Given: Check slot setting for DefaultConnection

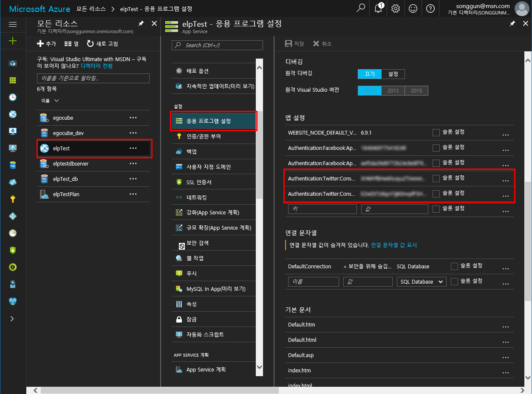Looking at the screenshot, I should (454, 266).
